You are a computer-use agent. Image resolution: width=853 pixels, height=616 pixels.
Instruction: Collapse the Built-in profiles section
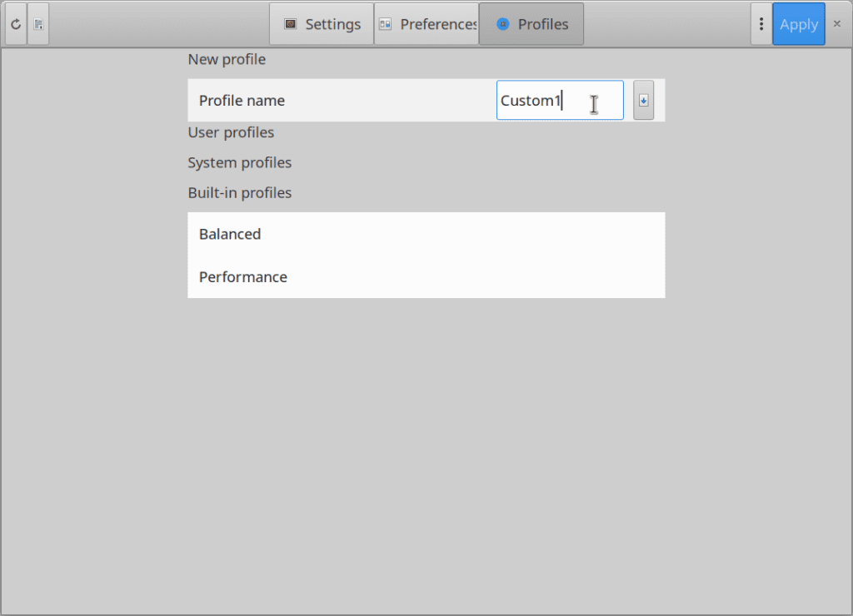(x=239, y=192)
